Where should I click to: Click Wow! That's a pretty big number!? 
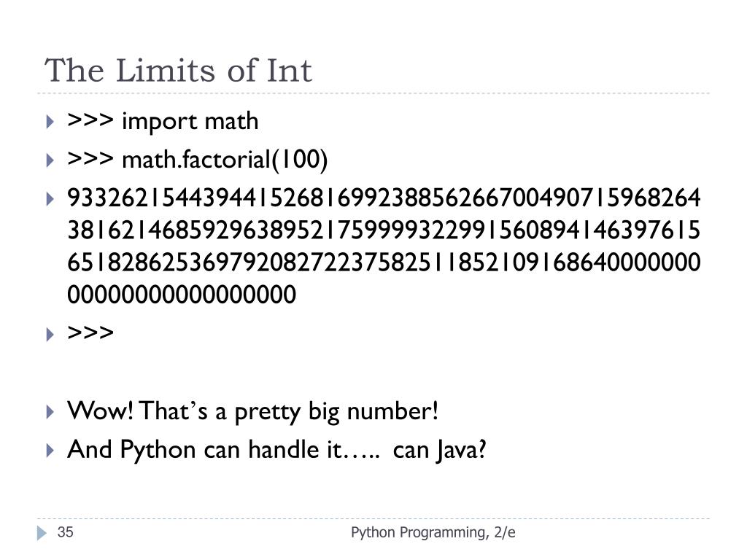tap(252, 411)
